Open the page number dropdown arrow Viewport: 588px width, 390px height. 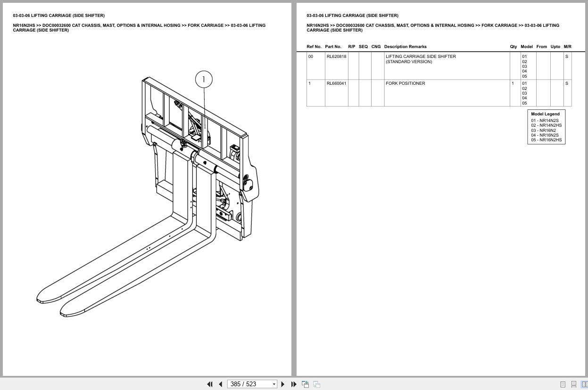274,384
